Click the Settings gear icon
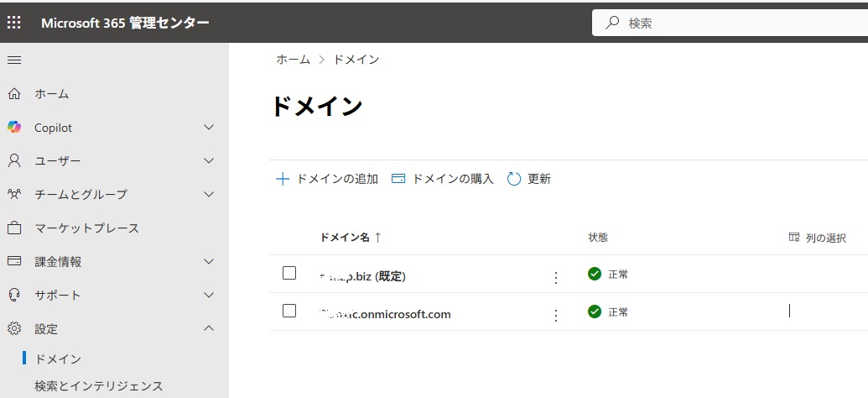 14,328
